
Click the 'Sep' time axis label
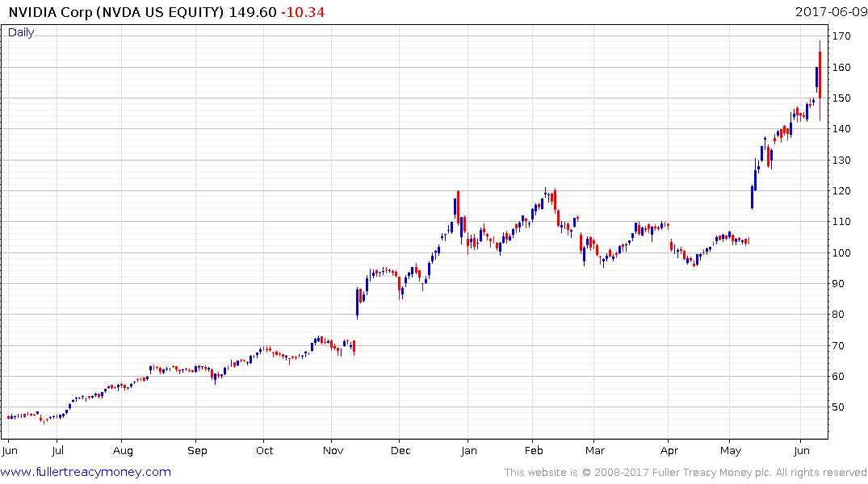click(x=197, y=451)
